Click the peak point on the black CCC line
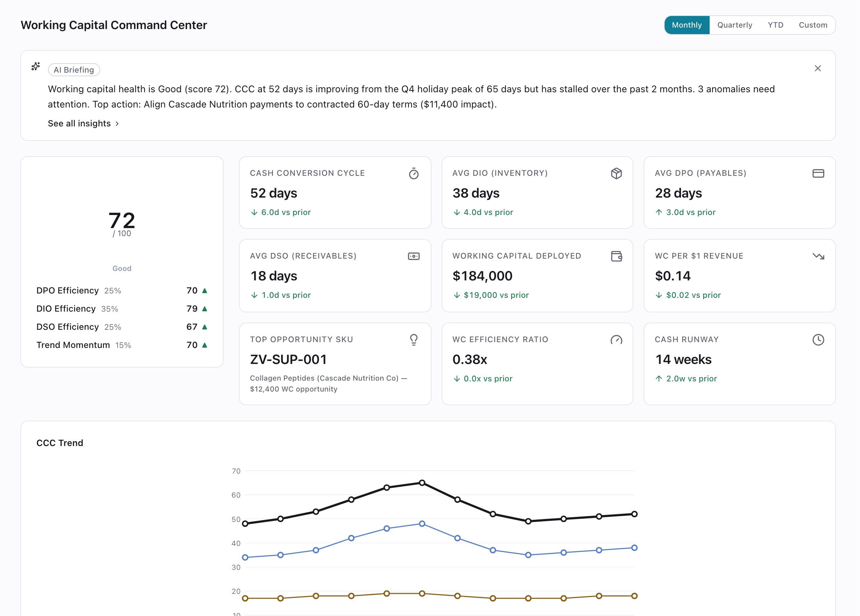860x616 pixels. click(x=422, y=483)
